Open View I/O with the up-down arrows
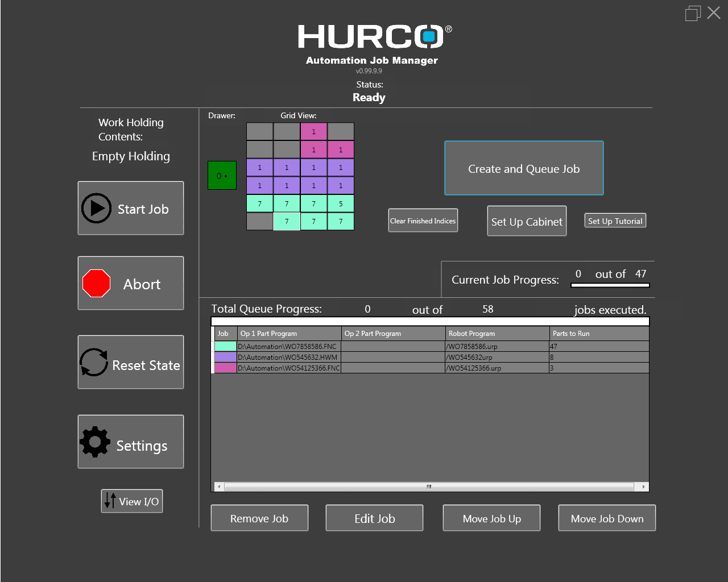The image size is (728, 582). (110, 501)
